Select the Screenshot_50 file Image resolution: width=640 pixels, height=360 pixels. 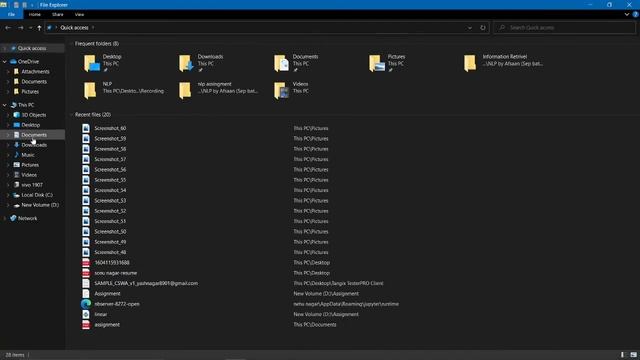pyautogui.click(x=110, y=232)
